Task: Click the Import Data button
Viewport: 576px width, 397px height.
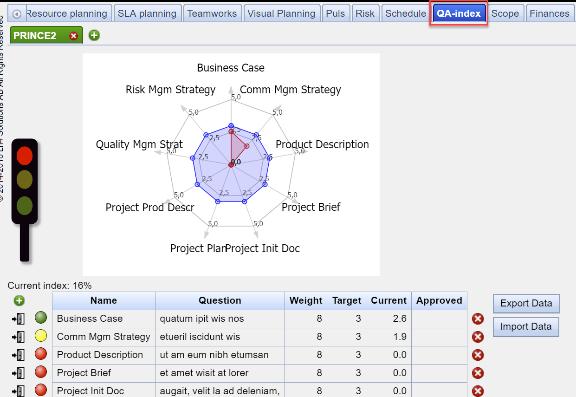Action: pos(526,327)
